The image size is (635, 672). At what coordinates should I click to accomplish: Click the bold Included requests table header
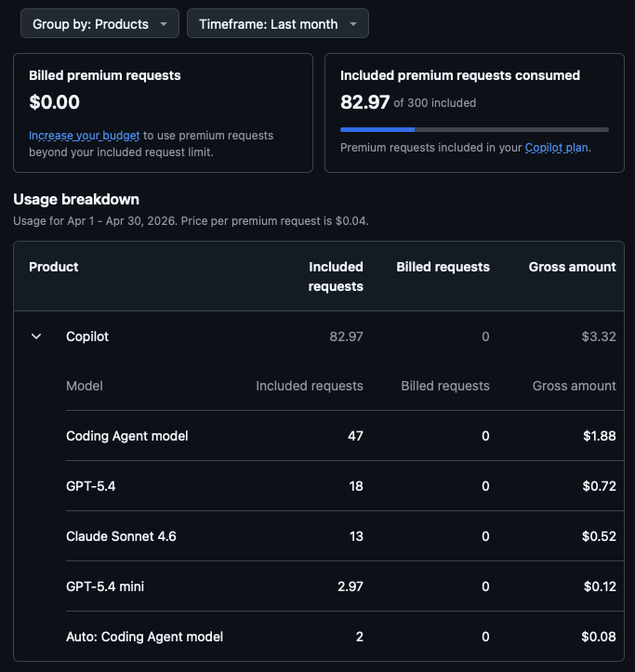[336, 276]
